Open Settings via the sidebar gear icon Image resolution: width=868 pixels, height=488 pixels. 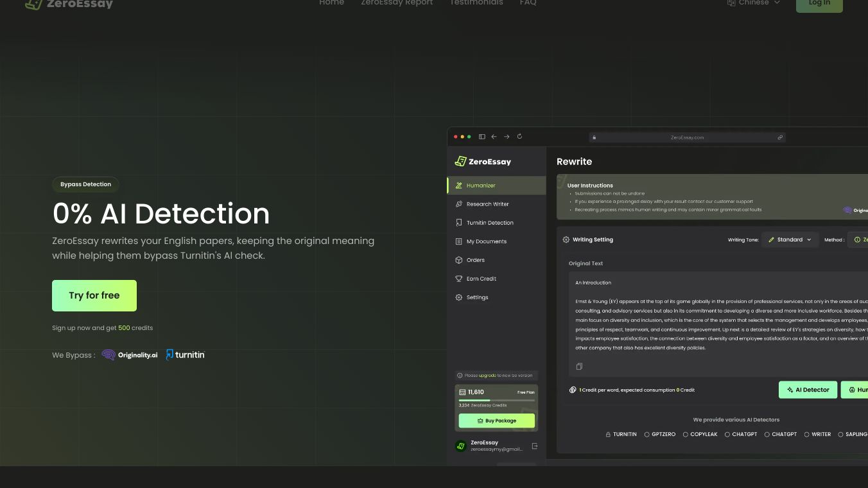coord(458,297)
